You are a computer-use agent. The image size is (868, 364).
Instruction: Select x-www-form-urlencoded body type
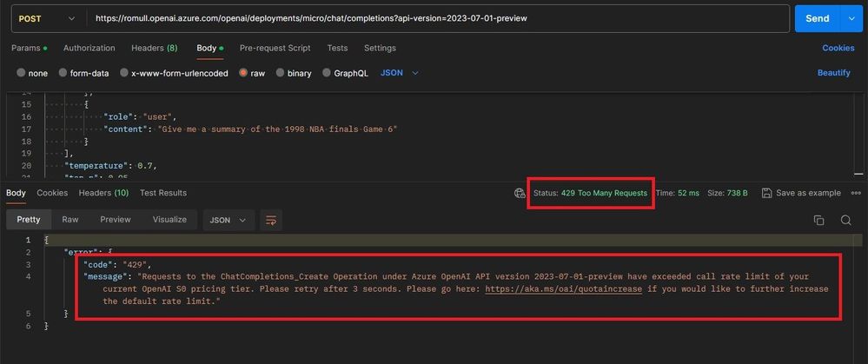pyautogui.click(x=174, y=73)
